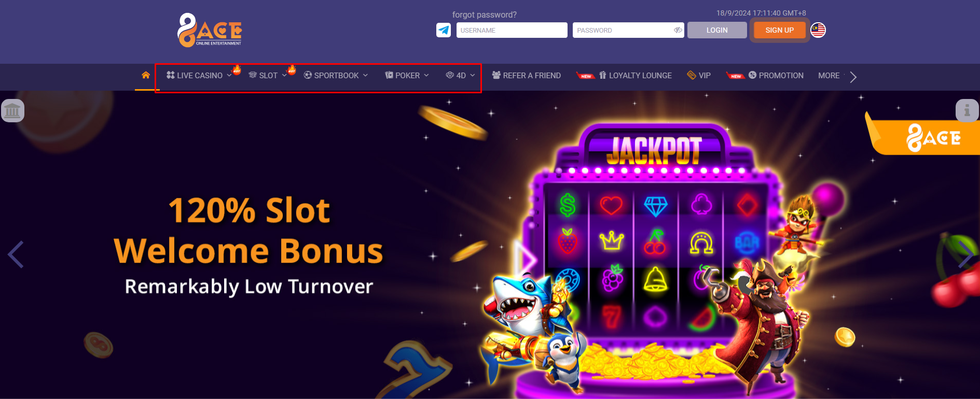Show previous banner with left arrow
The image size is (980, 399).
click(16, 254)
